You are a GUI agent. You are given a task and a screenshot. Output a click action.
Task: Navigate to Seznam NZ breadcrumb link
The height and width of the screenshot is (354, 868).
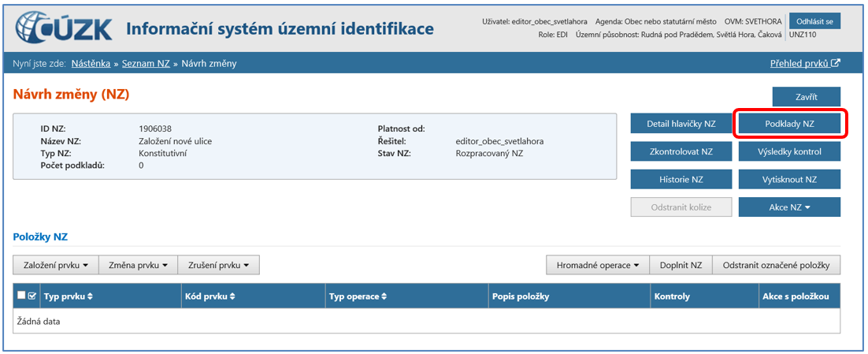pyautogui.click(x=146, y=63)
